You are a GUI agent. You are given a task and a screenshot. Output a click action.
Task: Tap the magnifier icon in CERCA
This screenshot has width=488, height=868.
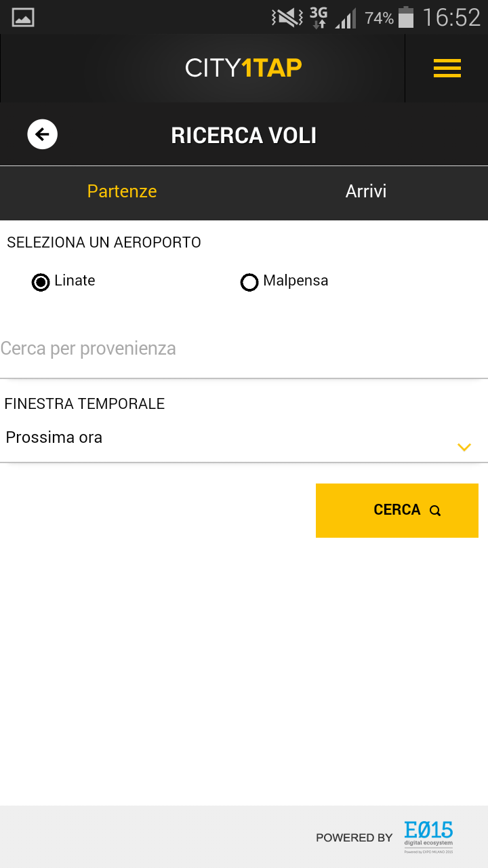435,511
